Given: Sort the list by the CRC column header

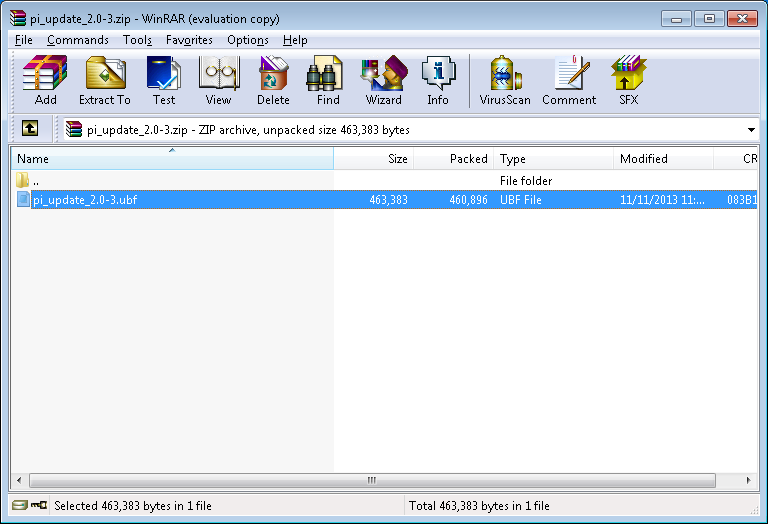Looking at the screenshot, I should [736, 159].
